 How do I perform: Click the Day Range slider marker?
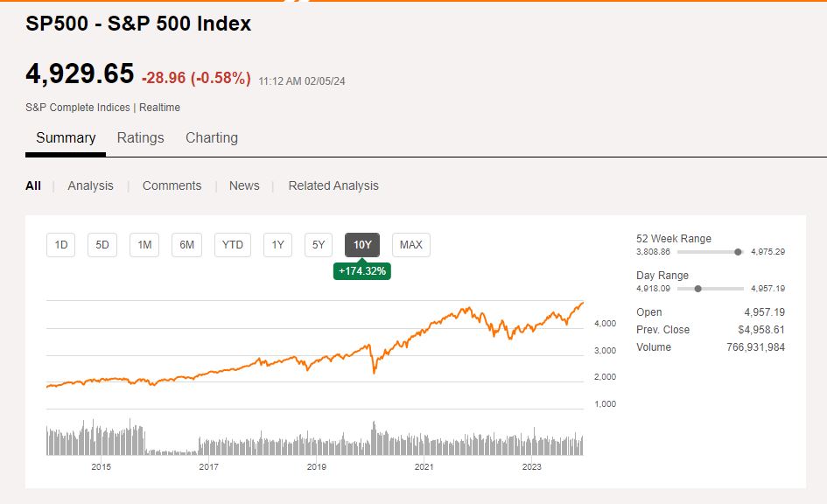697,289
